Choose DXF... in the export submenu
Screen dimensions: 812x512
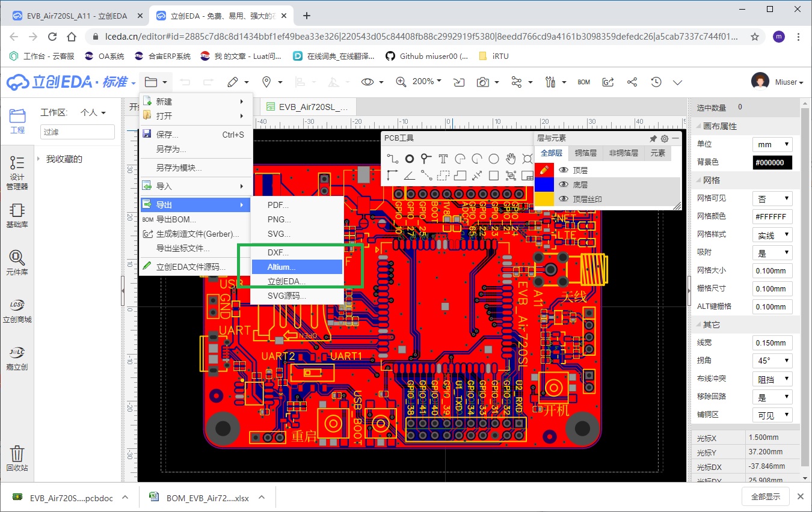click(297, 252)
